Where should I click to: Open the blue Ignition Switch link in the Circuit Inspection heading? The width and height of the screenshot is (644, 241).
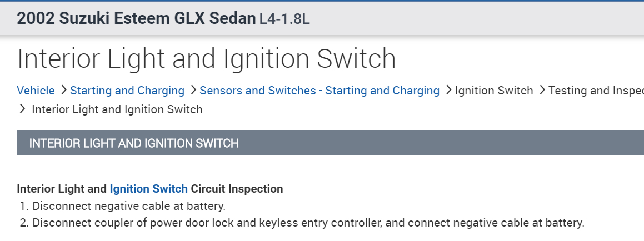click(148, 189)
